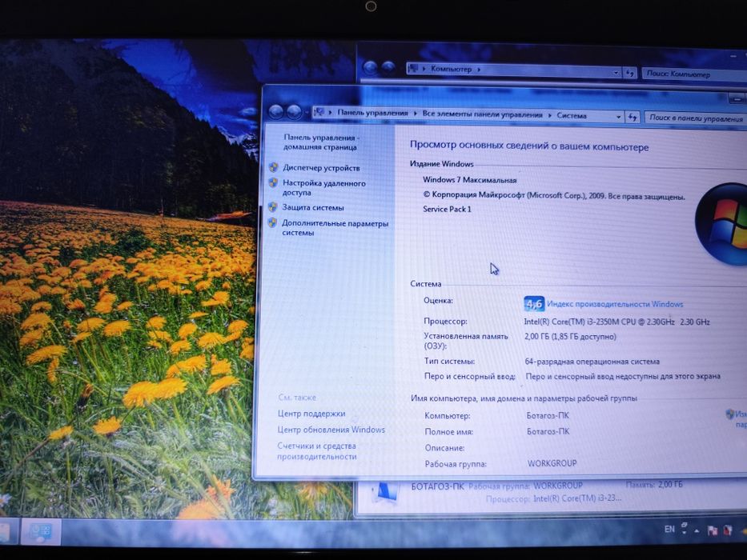
Task: Expand arrow before 'Компьютер' breadcrumb
Action: [424, 69]
